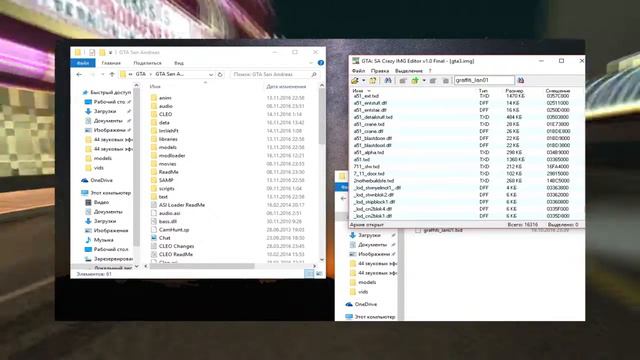Select the CLEO folder
Image resolution: width=640 pixels, height=360 pixels.
pos(165,114)
